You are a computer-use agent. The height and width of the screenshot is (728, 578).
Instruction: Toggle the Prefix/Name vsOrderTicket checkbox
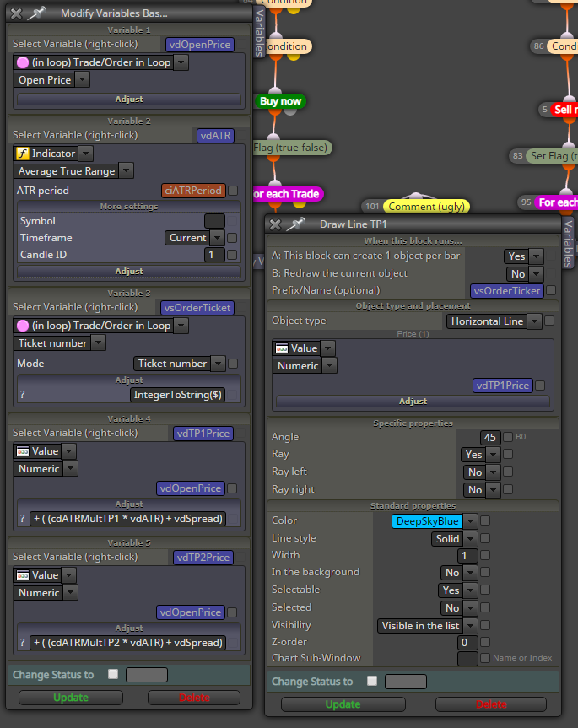click(x=551, y=290)
